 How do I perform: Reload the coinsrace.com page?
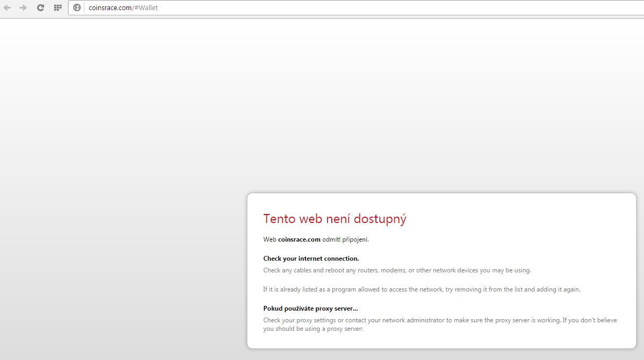[x=40, y=7]
